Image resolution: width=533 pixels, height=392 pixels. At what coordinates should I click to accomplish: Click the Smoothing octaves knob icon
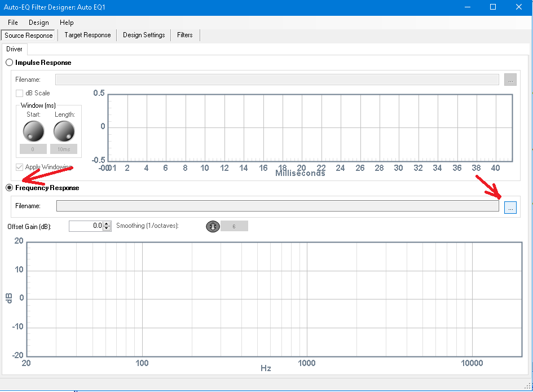pos(213,226)
